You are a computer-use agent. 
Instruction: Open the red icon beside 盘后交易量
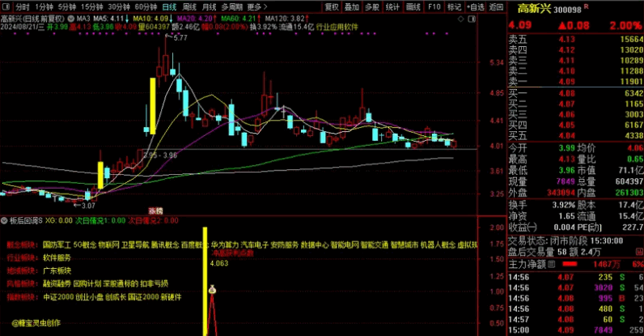pyautogui.click(x=639, y=252)
